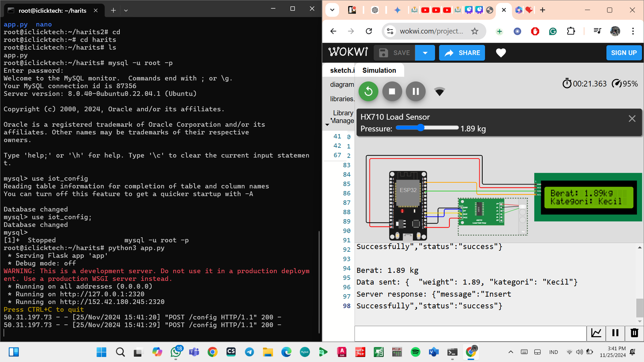
Task: Click the wokwi.com address bar
Action: point(431,31)
